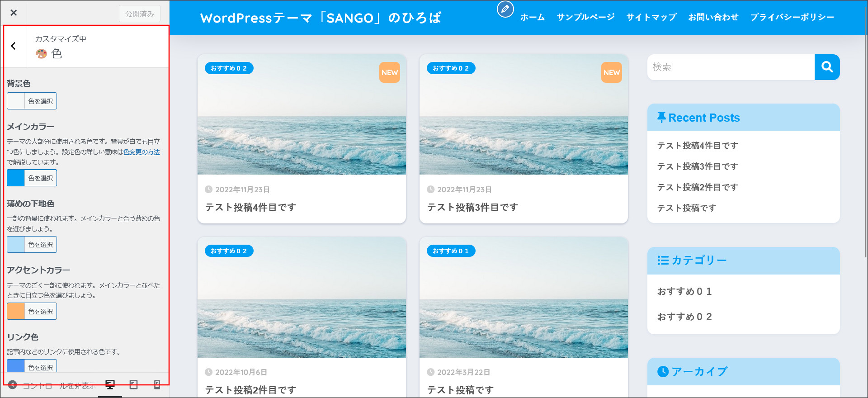Click the 公開済み button
Viewport: 868px width, 398px height.
tap(140, 14)
